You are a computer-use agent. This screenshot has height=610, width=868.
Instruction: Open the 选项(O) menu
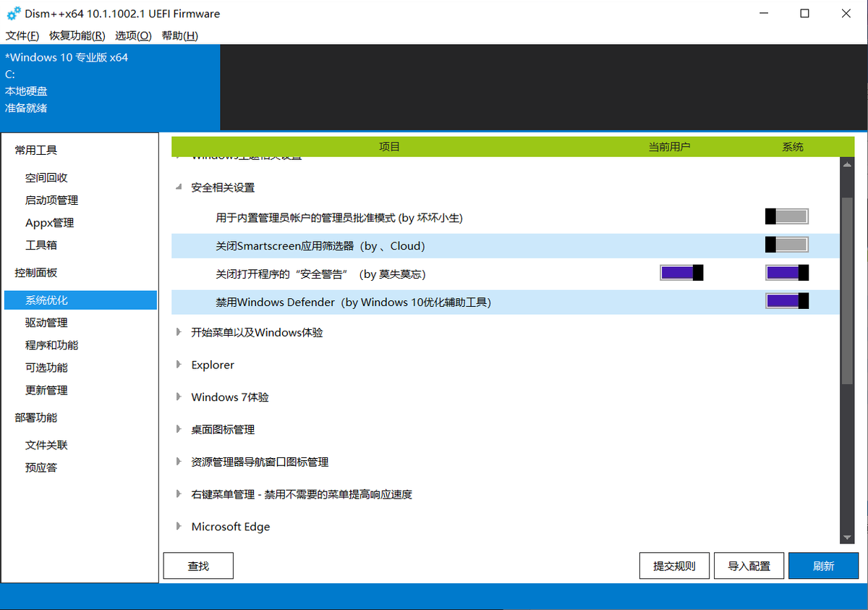(133, 35)
